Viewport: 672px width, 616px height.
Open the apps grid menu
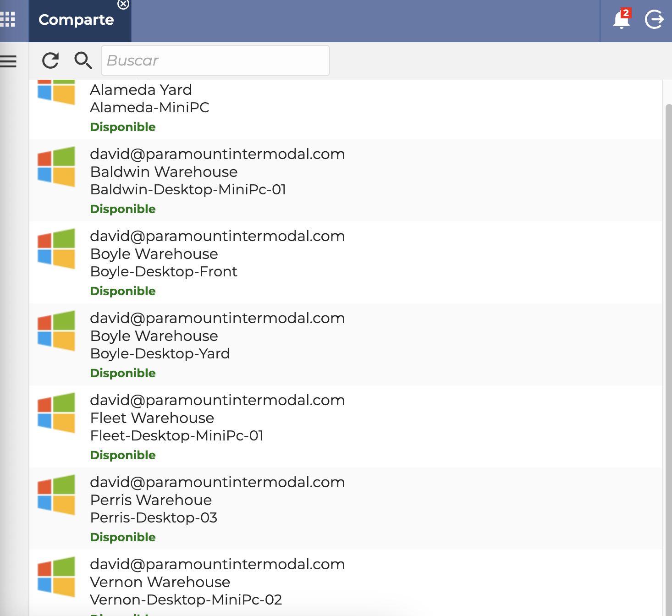[8, 19]
